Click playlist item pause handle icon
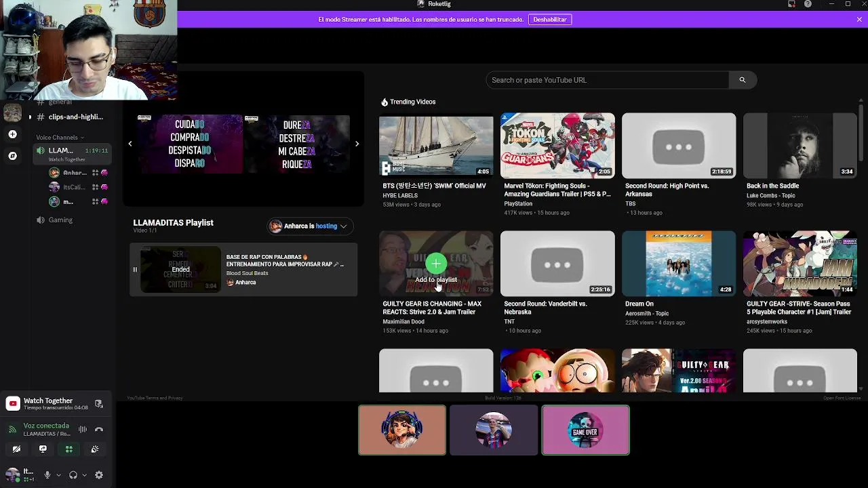 pyautogui.click(x=135, y=270)
